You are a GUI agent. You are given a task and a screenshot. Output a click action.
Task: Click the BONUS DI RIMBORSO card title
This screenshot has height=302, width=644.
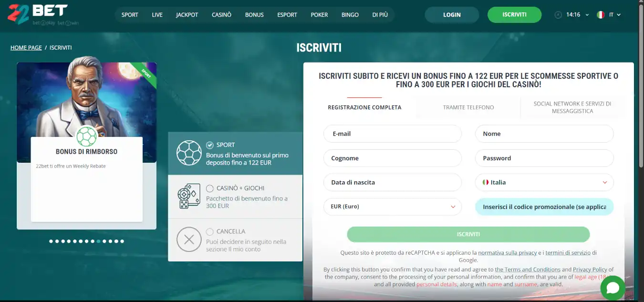point(86,152)
